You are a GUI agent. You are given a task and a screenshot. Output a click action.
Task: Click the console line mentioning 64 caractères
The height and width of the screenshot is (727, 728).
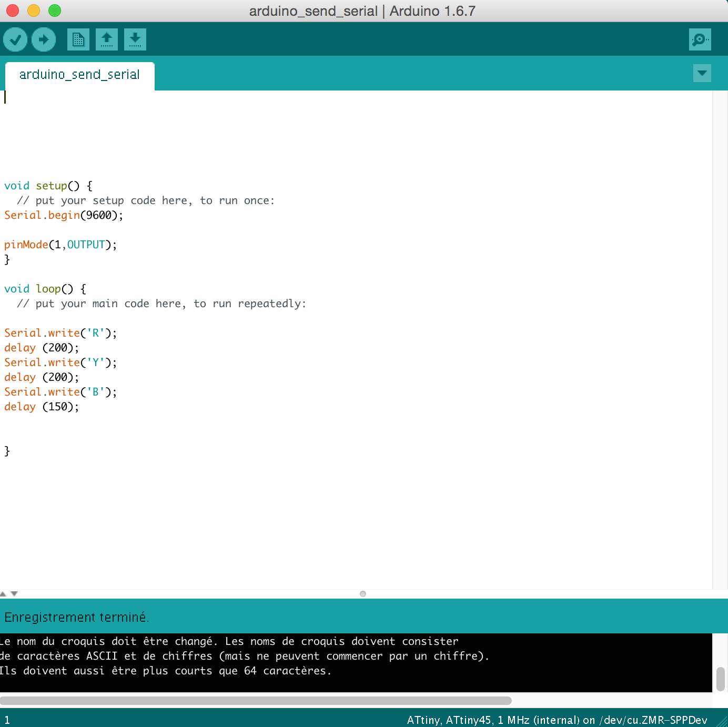[166, 671]
